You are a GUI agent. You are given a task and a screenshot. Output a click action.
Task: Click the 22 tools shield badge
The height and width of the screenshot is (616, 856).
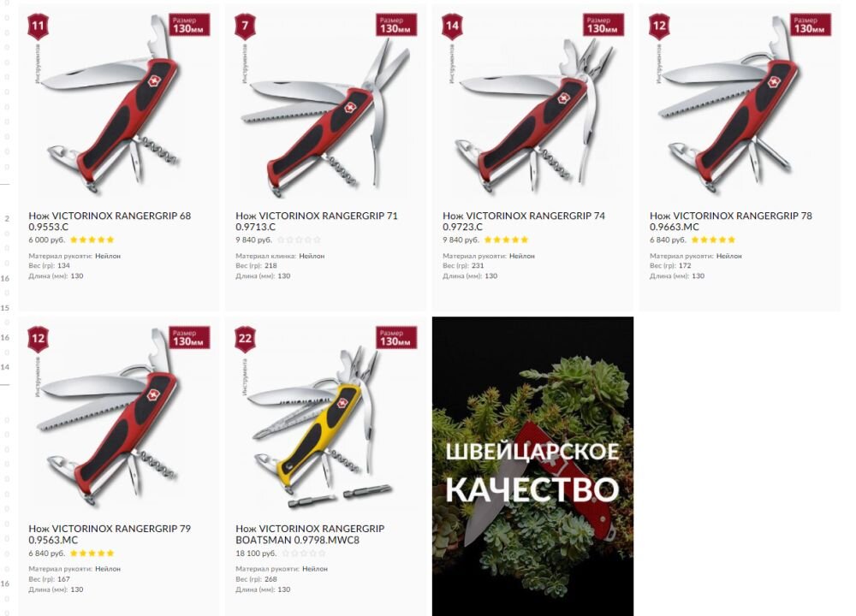[x=245, y=339]
